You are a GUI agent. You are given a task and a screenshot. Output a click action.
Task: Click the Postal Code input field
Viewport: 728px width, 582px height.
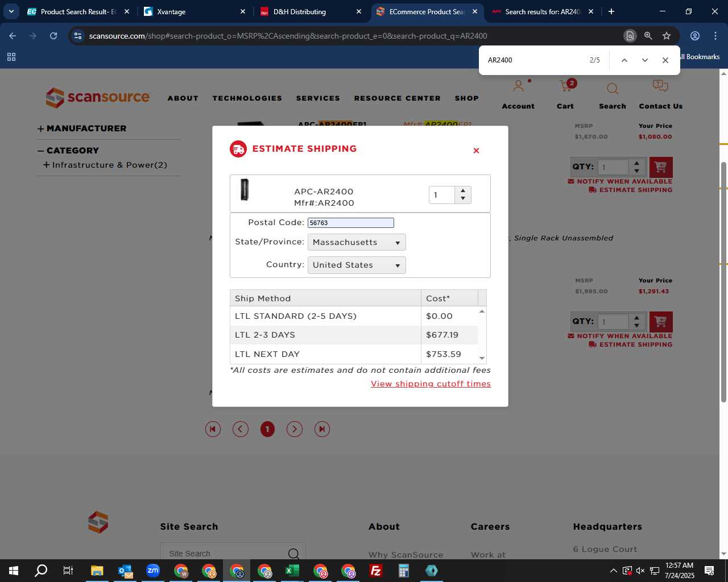(x=350, y=223)
